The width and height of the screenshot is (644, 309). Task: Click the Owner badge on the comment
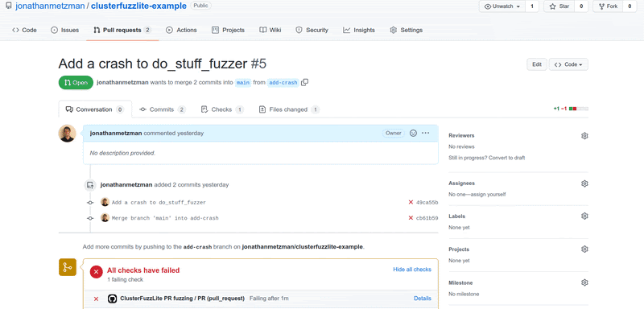point(394,133)
